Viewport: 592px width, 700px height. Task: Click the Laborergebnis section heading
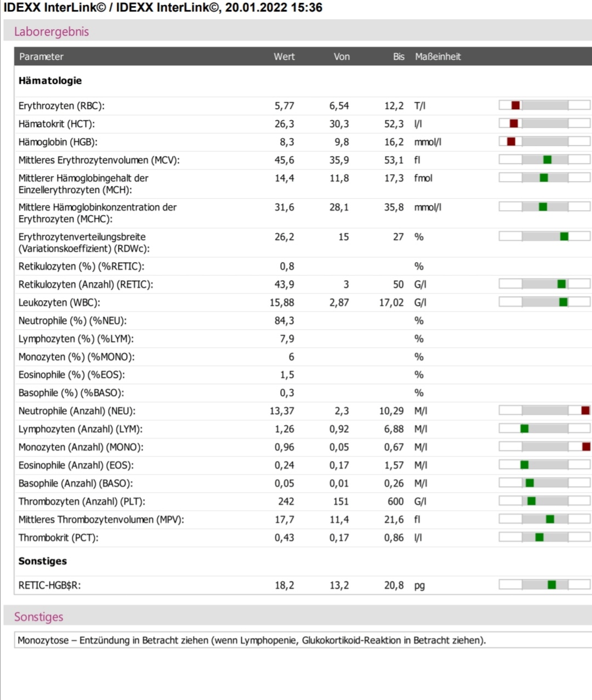(x=52, y=32)
